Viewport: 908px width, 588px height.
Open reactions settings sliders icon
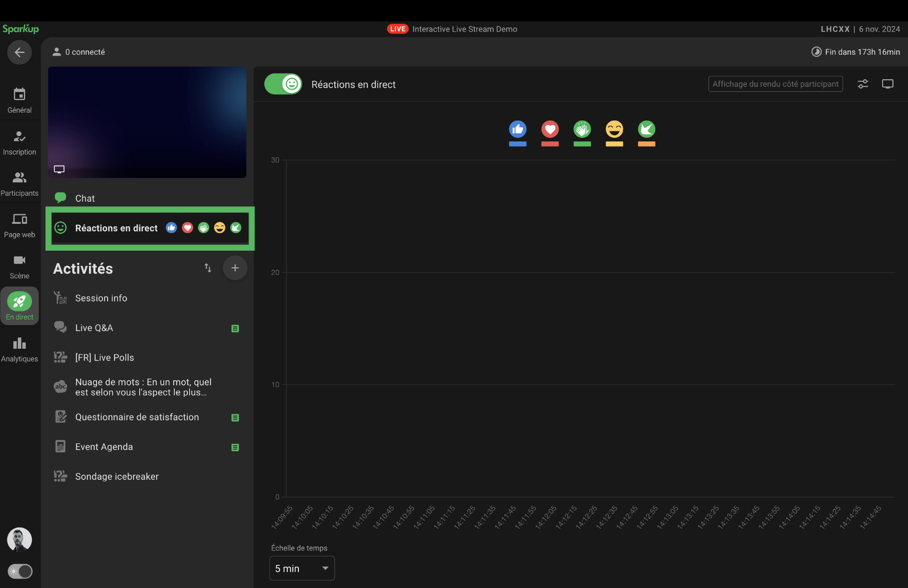click(863, 84)
